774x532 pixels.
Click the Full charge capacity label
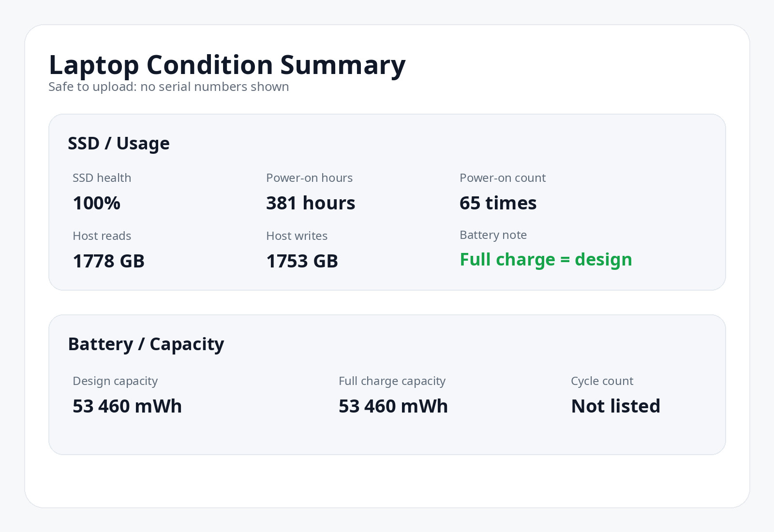coord(392,381)
